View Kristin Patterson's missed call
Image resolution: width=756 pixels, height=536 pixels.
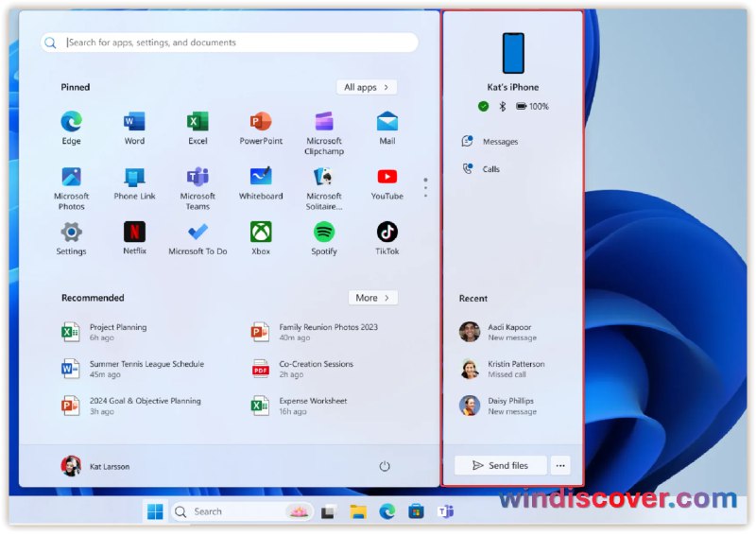point(502,369)
